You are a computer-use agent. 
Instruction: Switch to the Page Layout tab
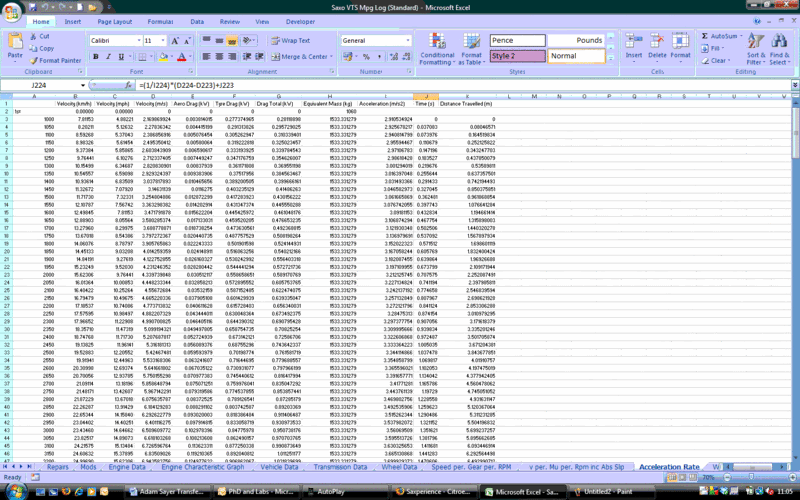point(115,22)
